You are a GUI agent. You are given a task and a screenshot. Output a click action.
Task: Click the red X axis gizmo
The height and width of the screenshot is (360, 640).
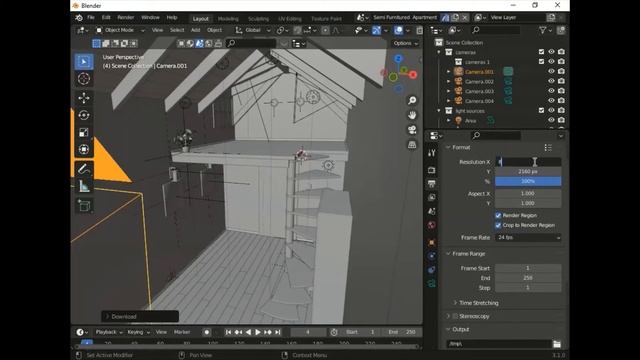pyautogui.click(x=413, y=75)
